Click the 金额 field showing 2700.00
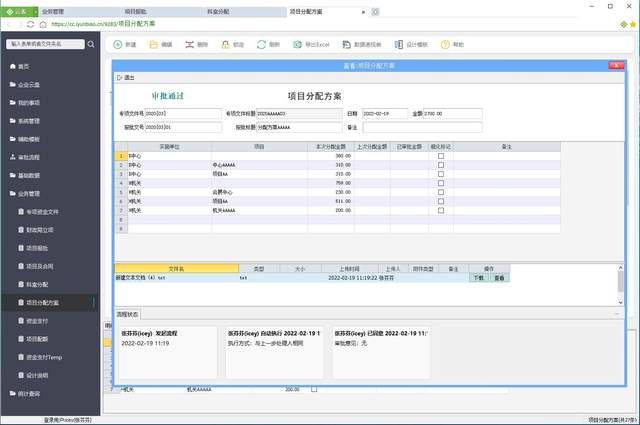640x425 pixels. click(453, 113)
